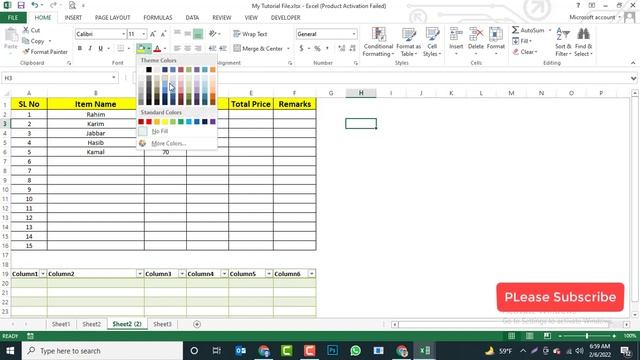The width and height of the screenshot is (640, 360).
Task: Pick dark red in Standard Colors
Action: (141, 122)
